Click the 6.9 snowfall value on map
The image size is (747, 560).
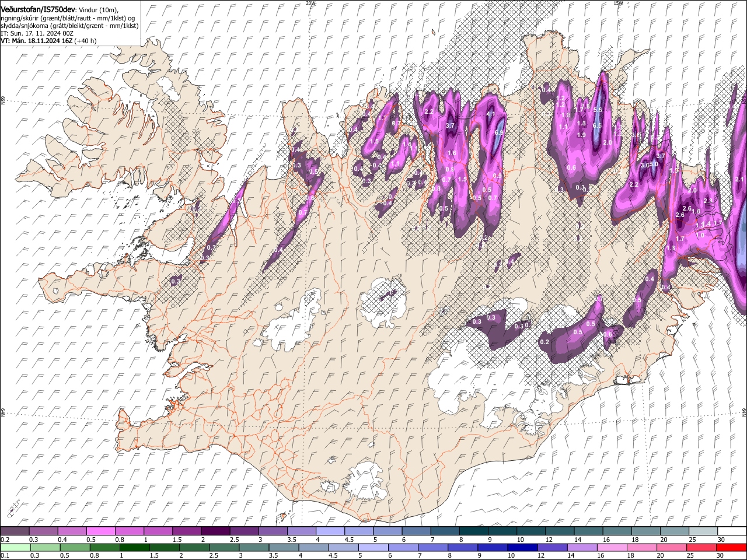point(498,133)
